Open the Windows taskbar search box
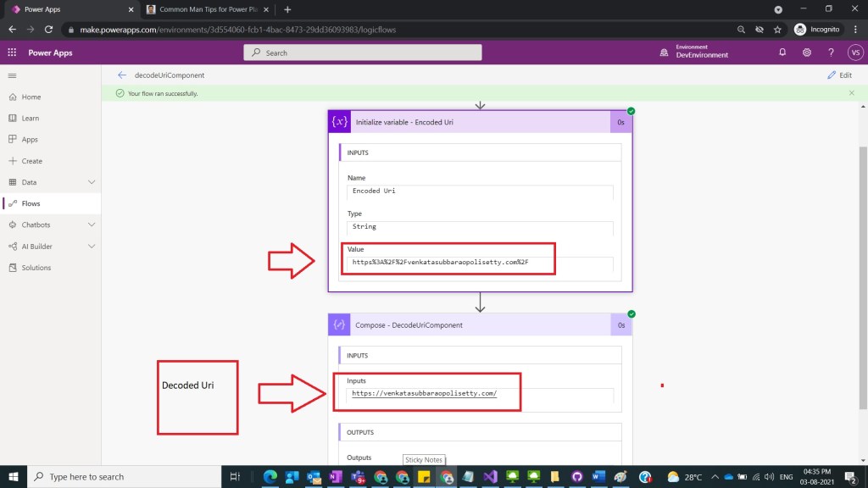This screenshot has height=488, width=868. coord(125,477)
